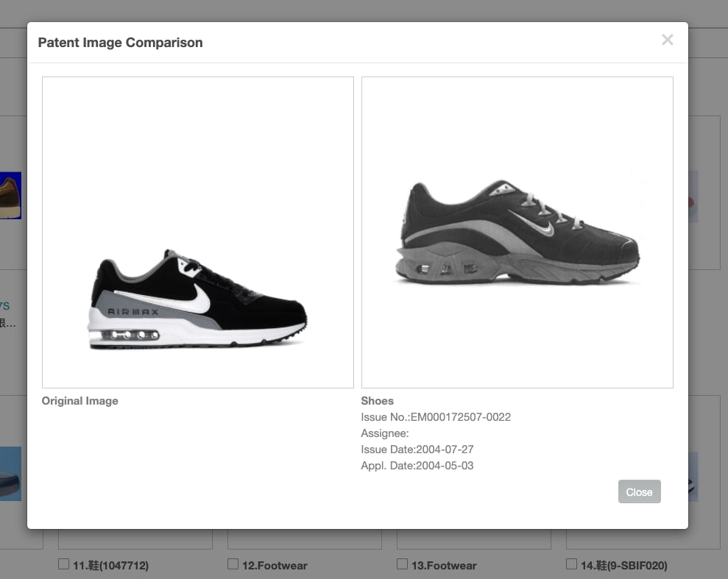Click the original Air Max shoe image
Image resolution: width=728 pixels, height=579 pixels.
[198, 232]
